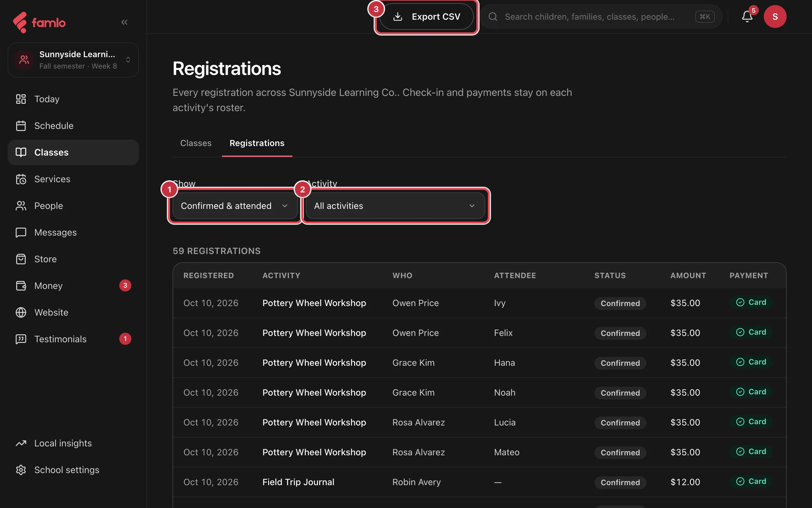Image resolution: width=812 pixels, height=508 pixels.
Task: Click the Money badge showing 3
Action: [x=125, y=285]
